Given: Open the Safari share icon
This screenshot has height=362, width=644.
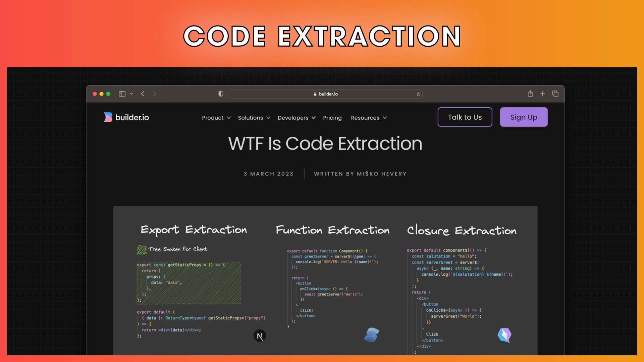Looking at the screenshot, I should (530, 94).
